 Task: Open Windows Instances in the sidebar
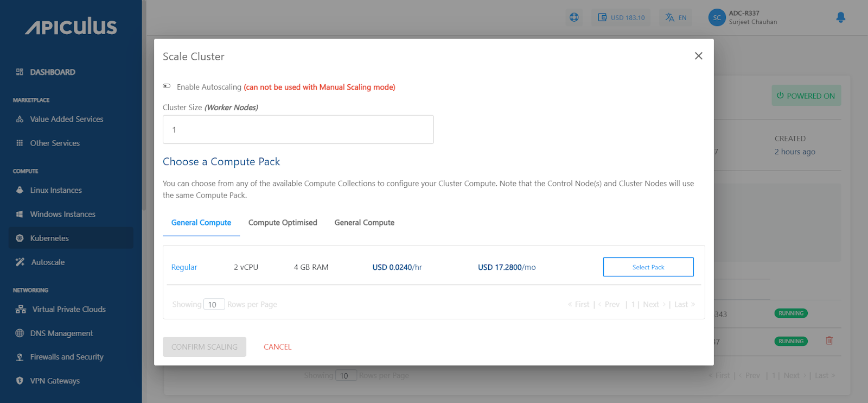pos(62,215)
